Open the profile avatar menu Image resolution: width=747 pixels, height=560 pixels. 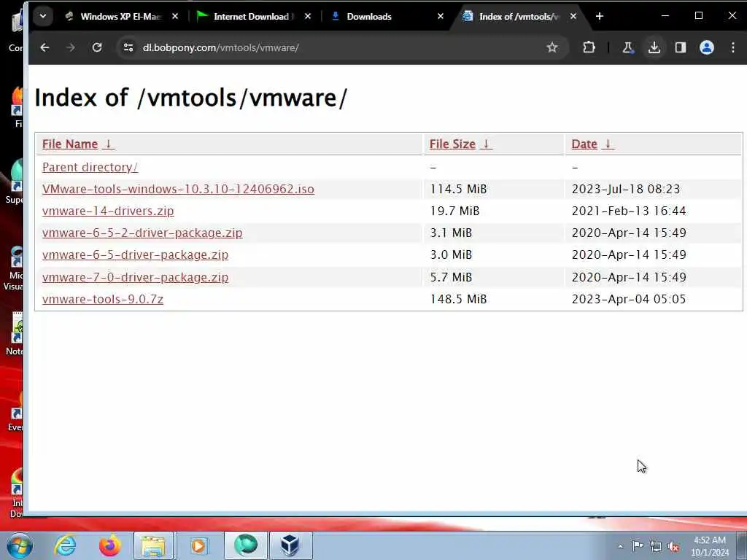pyautogui.click(x=706, y=47)
